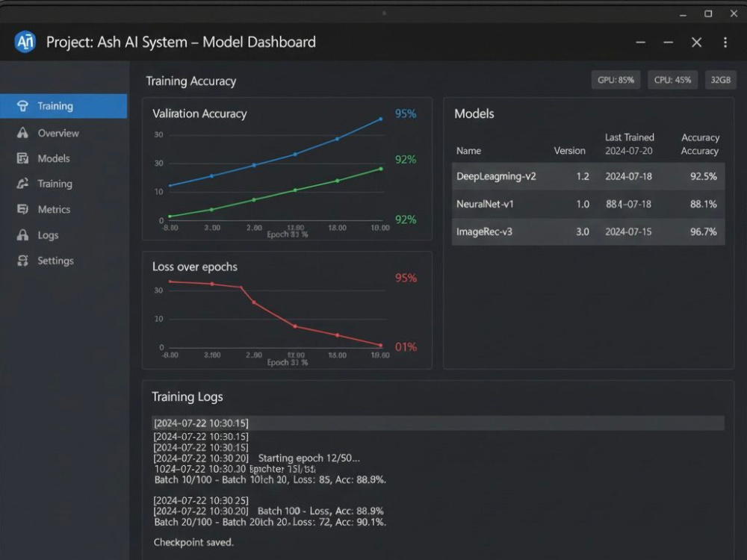Select the NeuralNet-v1 model row
The width and height of the screenshot is (747, 560).
588,205
